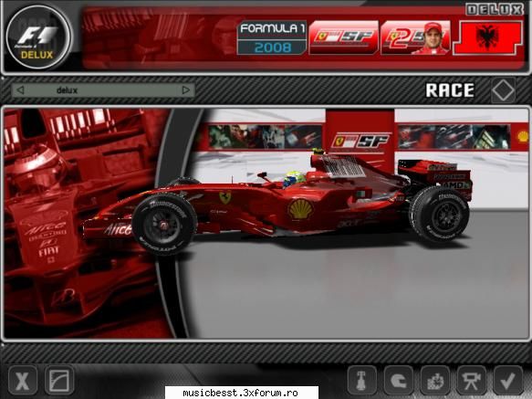Open the graph/telemetry icon button
Viewport: 532px width, 399px height.
pos(59,381)
